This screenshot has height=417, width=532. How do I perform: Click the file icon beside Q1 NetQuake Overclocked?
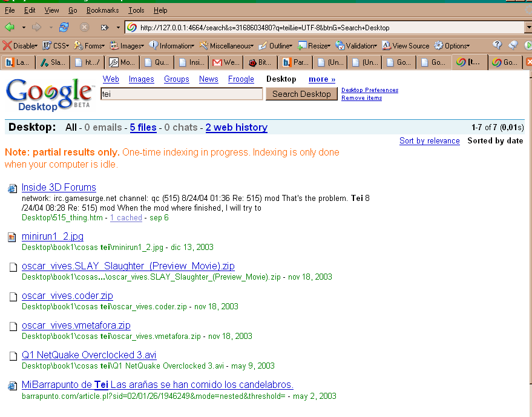(13, 356)
